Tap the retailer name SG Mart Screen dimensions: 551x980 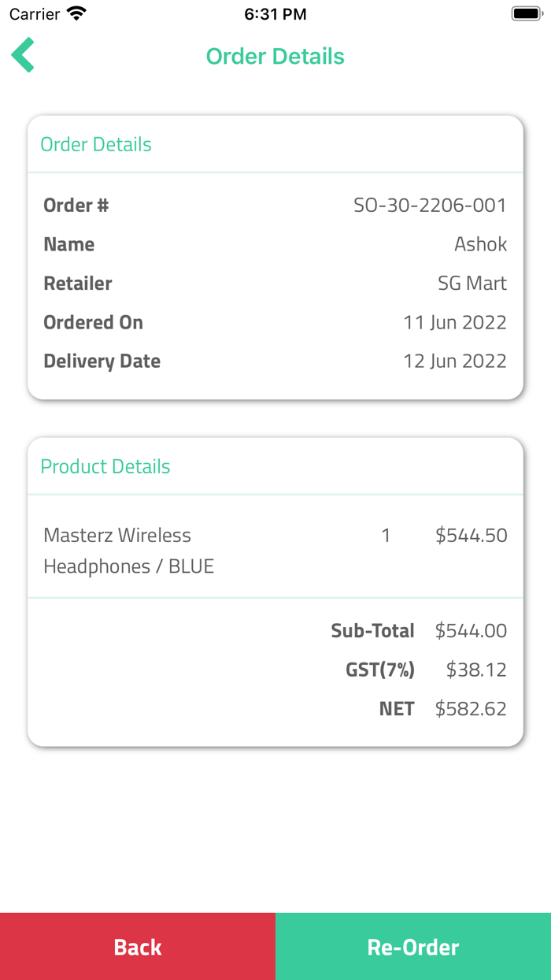(472, 284)
